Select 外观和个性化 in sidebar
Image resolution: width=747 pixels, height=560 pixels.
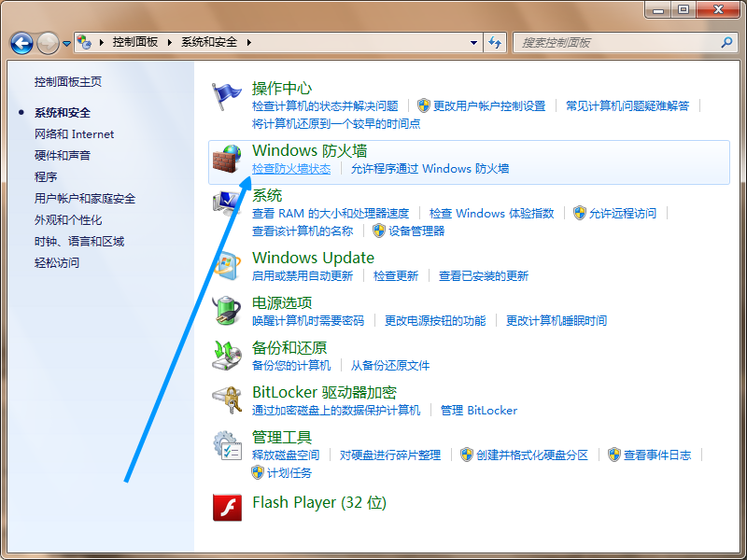tap(68, 220)
